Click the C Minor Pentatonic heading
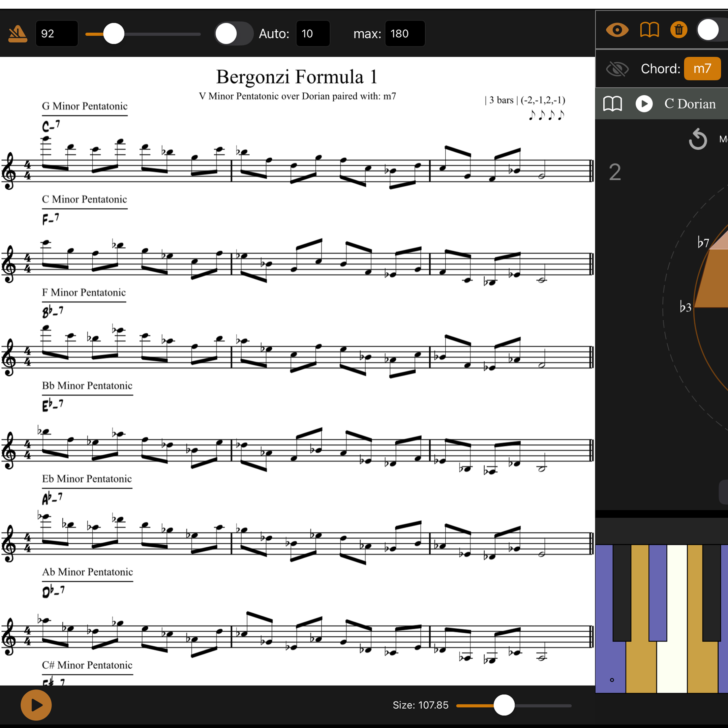The image size is (728, 728). click(x=84, y=199)
